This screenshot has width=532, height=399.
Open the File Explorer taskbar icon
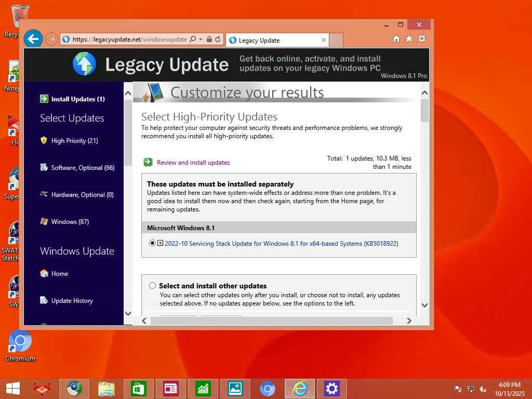107,389
